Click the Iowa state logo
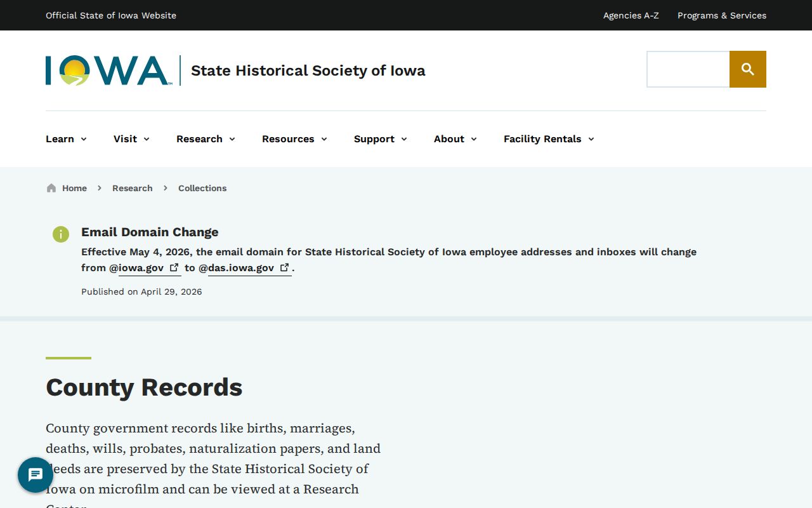The image size is (812, 508). 108,70
